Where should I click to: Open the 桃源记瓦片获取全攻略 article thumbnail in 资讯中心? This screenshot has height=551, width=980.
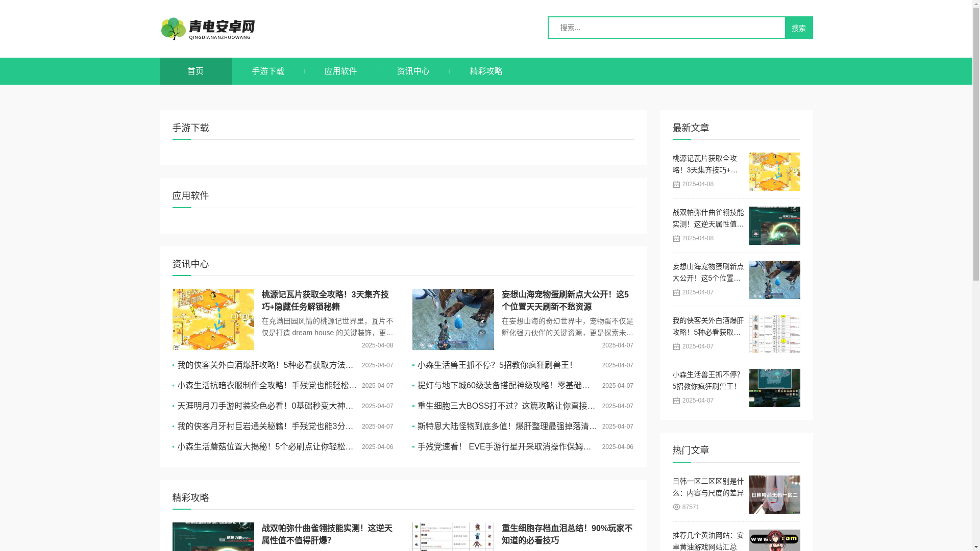pyautogui.click(x=213, y=319)
